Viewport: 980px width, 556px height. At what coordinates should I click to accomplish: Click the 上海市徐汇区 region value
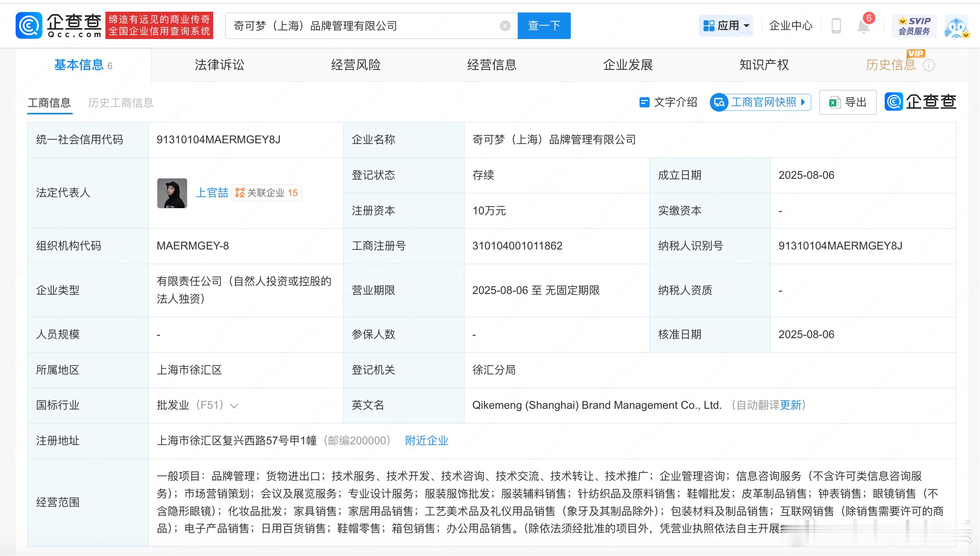click(189, 370)
